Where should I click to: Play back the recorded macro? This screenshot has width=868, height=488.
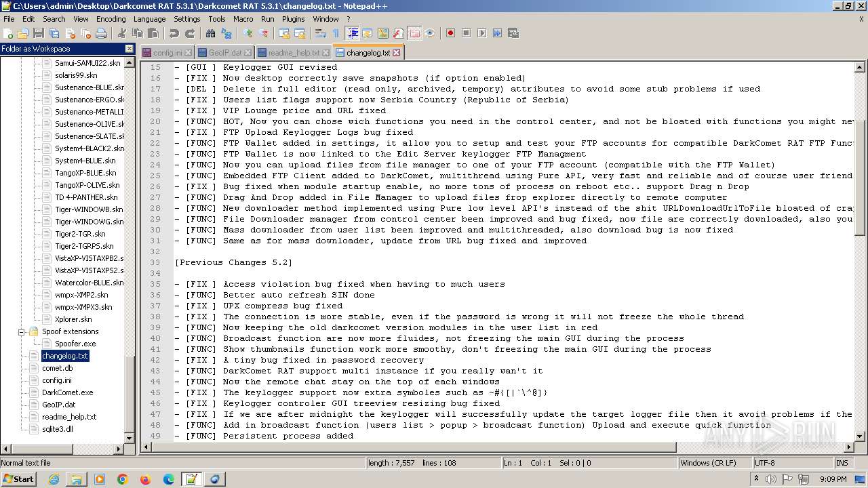[482, 33]
